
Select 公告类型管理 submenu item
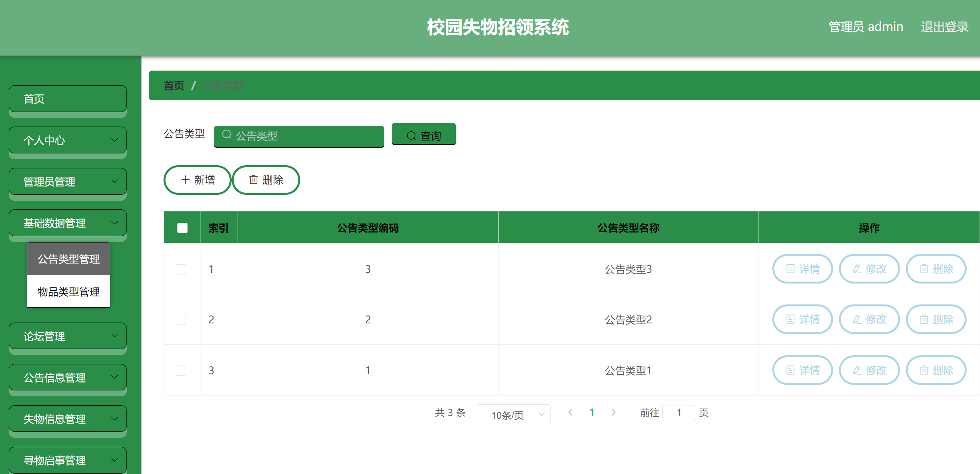click(x=69, y=259)
